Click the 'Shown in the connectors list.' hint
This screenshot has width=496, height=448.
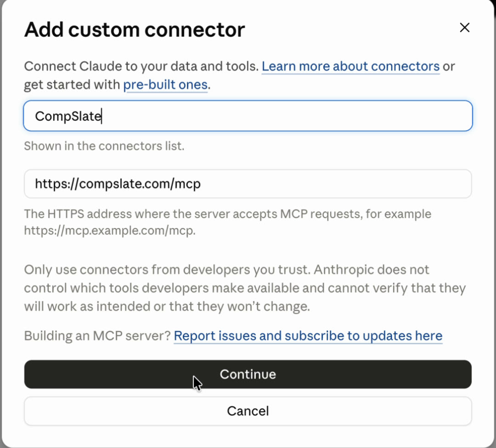click(104, 146)
